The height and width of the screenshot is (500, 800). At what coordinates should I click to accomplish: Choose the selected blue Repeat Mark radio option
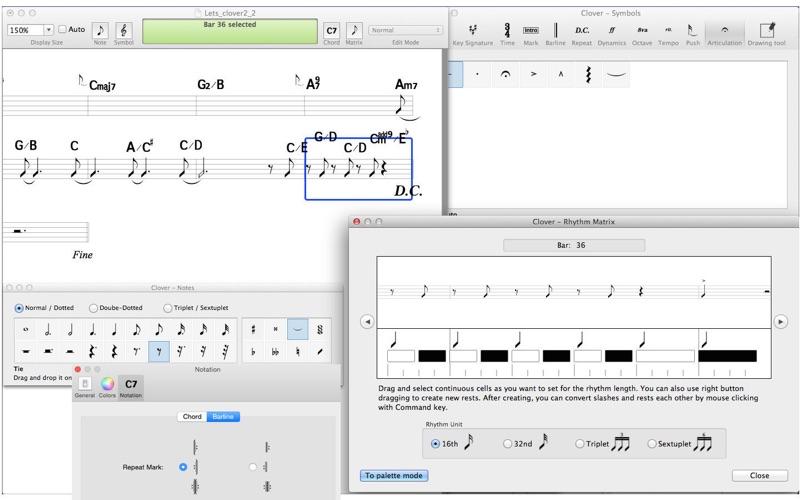[x=183, y=467]
